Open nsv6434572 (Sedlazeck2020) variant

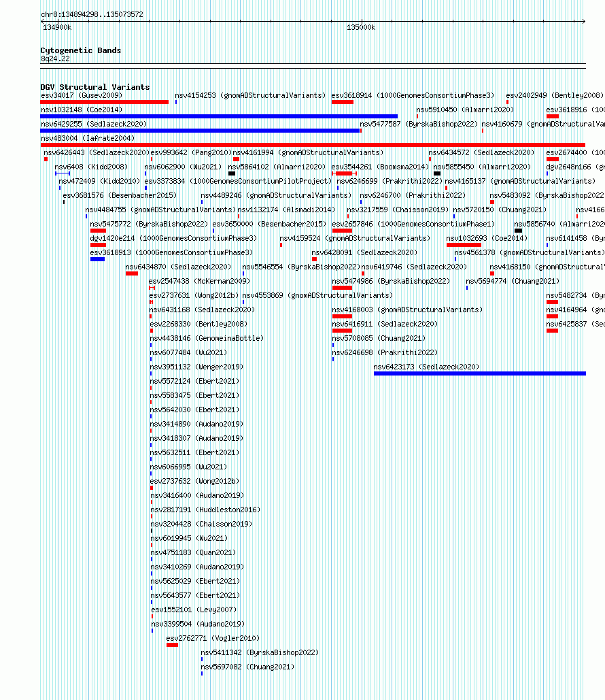pyautogui.click(x=481, y=152)
